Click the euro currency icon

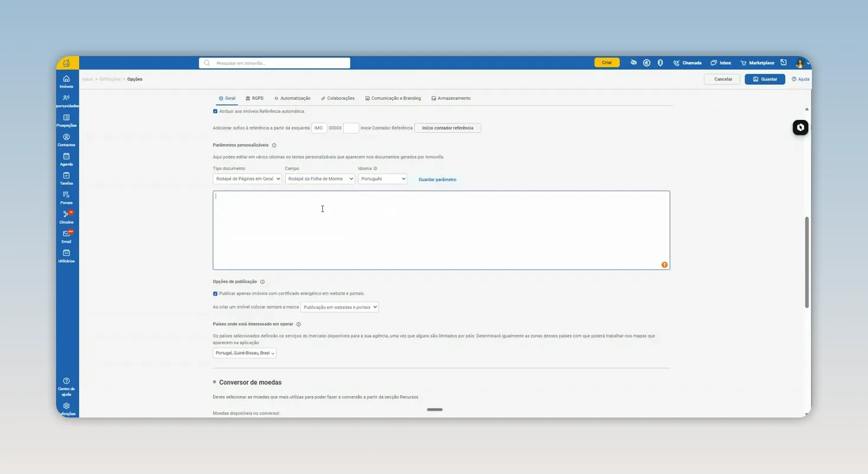[x=647, y=63]
